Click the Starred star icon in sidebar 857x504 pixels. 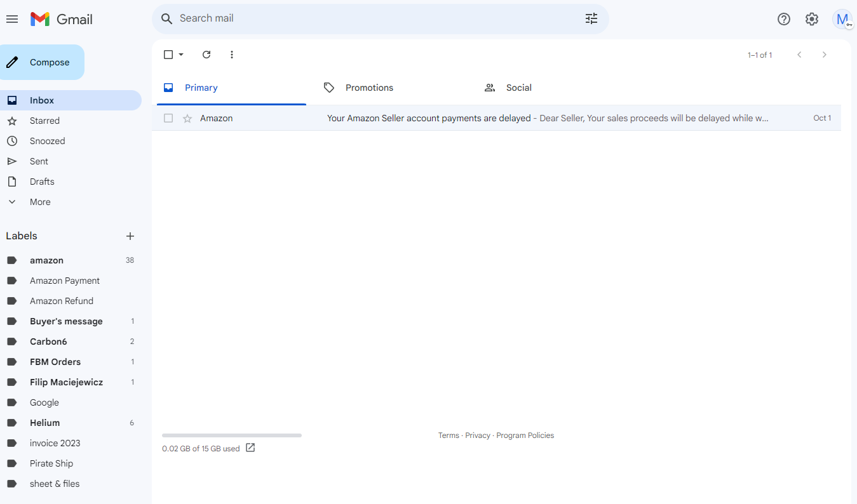click(x=11, y=121)
